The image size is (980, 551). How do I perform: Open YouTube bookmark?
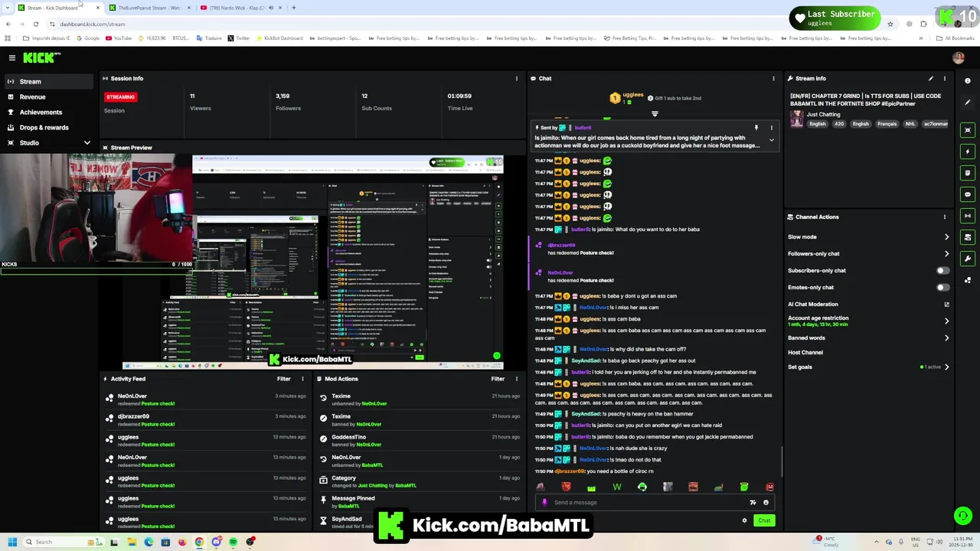(119, 37)
